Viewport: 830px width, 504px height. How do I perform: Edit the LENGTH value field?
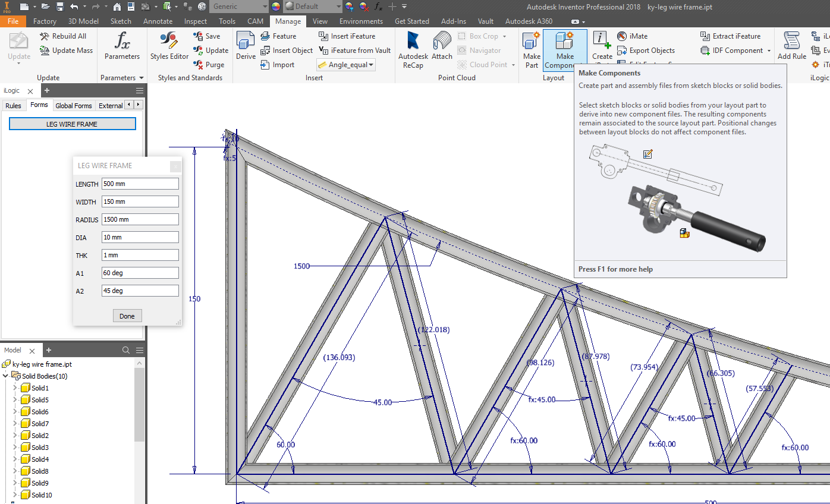point(140,184)
